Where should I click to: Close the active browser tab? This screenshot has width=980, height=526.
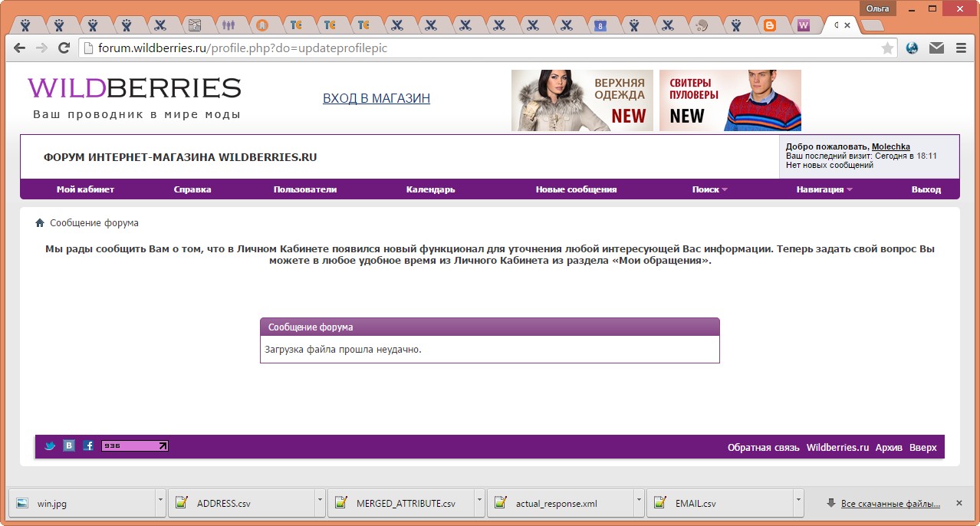coord(847,25)
